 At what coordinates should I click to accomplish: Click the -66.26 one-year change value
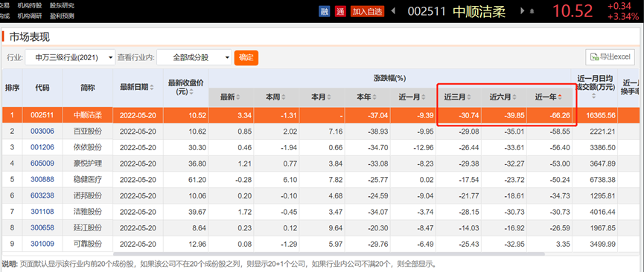tap(559, 116)
